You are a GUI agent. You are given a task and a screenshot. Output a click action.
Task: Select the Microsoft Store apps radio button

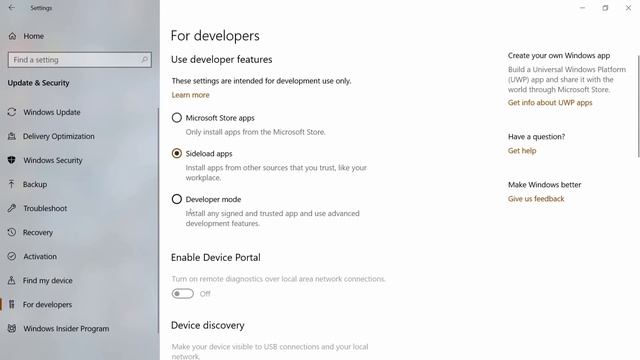click(x=177, y=118)
